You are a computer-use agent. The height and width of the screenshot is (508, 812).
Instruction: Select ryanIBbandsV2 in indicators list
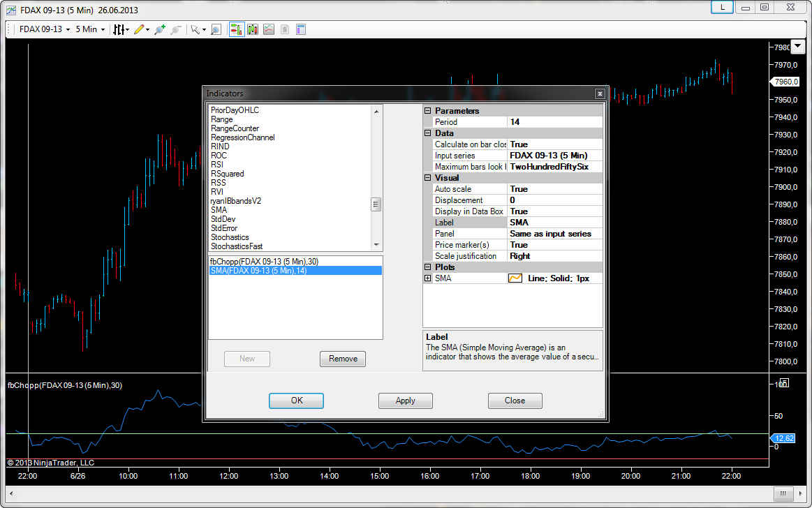coord(235,201)
